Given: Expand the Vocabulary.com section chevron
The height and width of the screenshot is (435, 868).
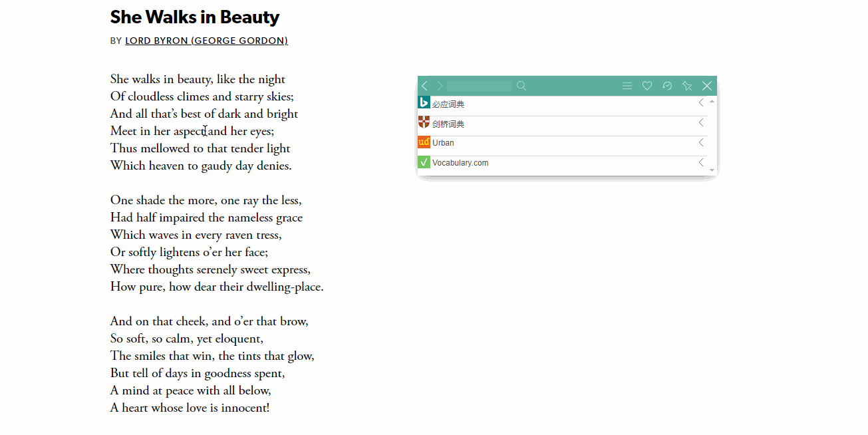Looking at the screenshot, I should tap(701, 162).
